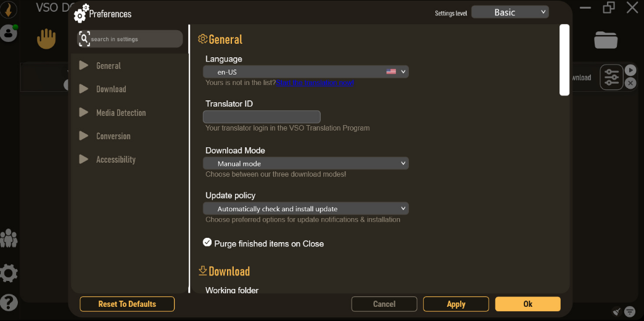Toggle Purge finished items on Close checkbox
The width and height of the screenshot is (644, 321).
coord(207,243)
